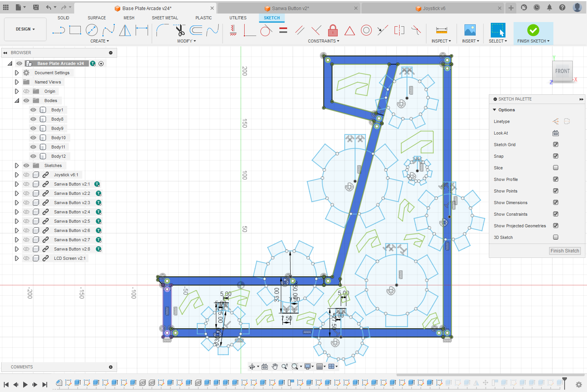Collapse the Options section in Sketch Palette
This screenshot has height=392, width=587.
pos(495,109)
